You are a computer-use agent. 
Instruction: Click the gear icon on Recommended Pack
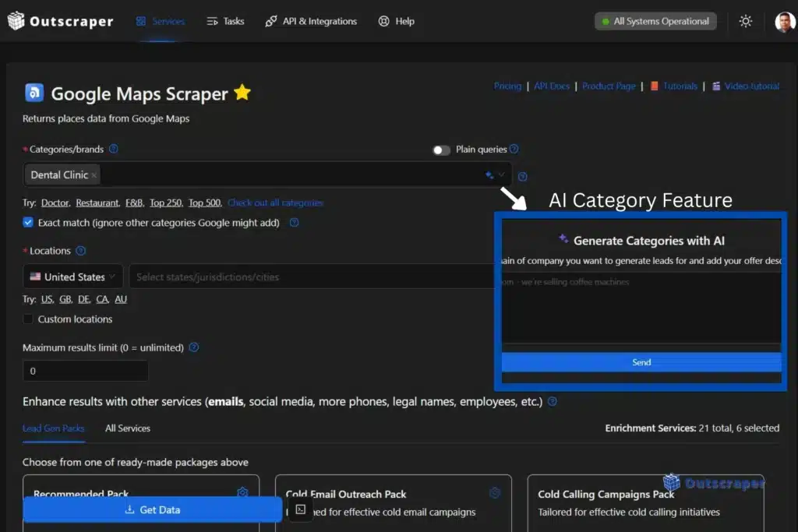coord(242,491)
